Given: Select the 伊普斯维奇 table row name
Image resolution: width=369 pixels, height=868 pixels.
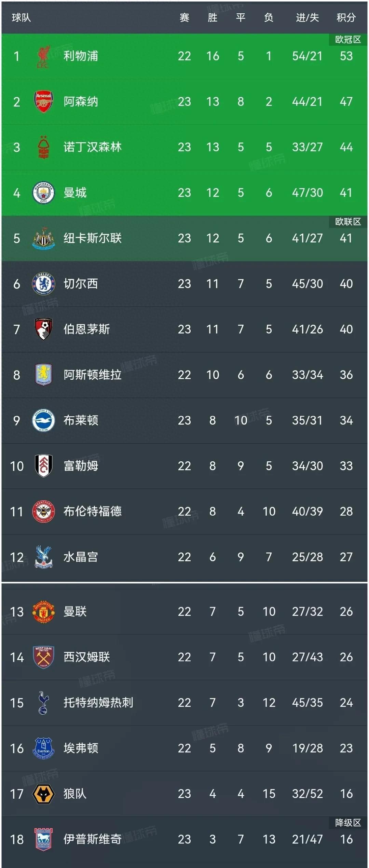Looking at the screenshot, I should (93, 839).
